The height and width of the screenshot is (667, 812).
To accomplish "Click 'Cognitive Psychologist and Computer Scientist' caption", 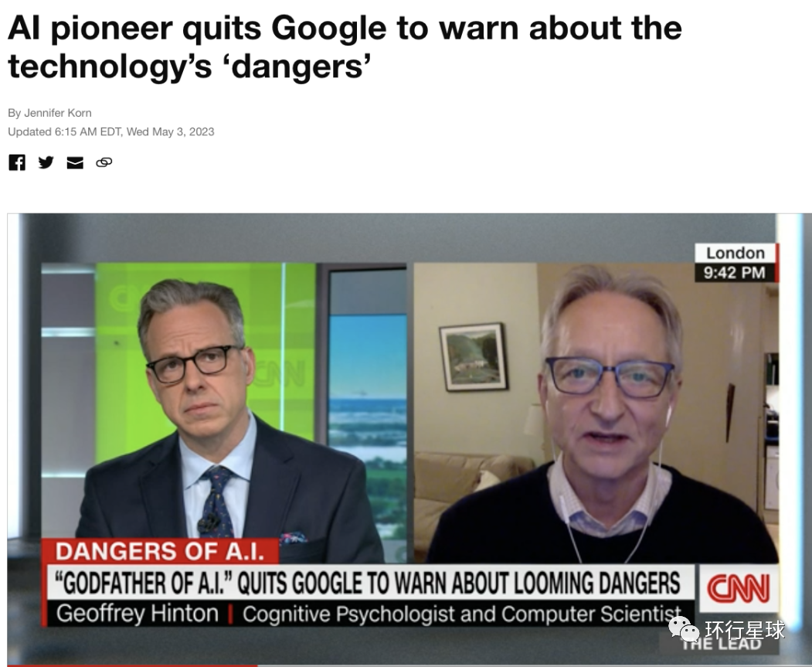I will pyautogui.click(x=462, y=614).
